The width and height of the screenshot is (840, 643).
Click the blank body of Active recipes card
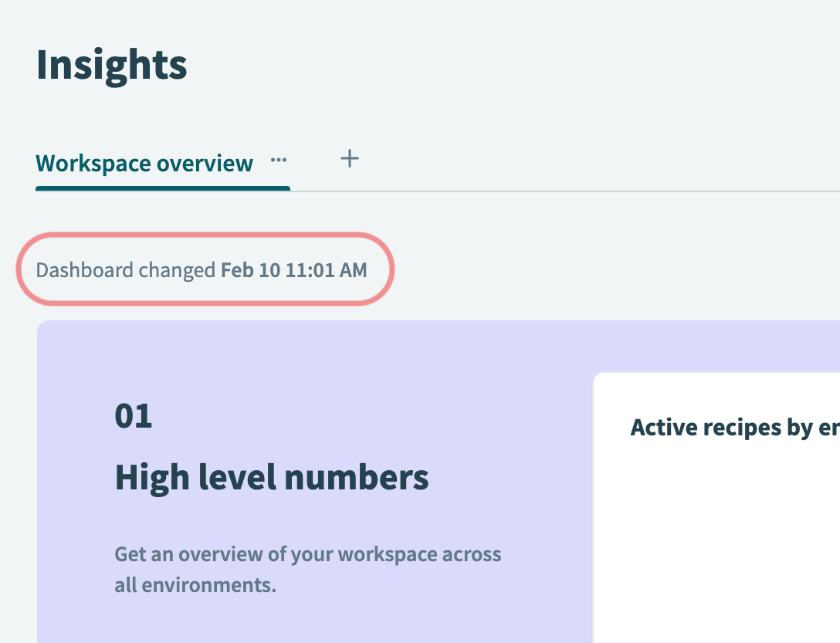pyautogui.click(x=718, y=540)
